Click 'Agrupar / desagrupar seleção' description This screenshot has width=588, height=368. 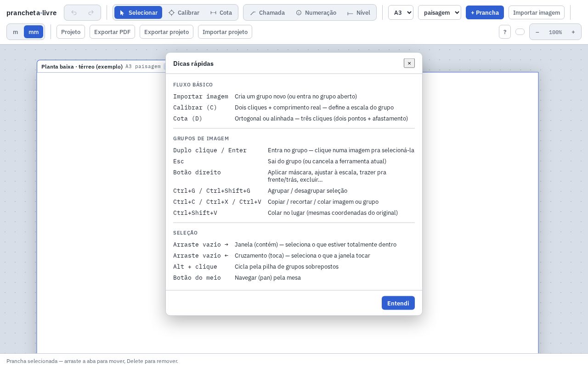(x=307, y=190)
